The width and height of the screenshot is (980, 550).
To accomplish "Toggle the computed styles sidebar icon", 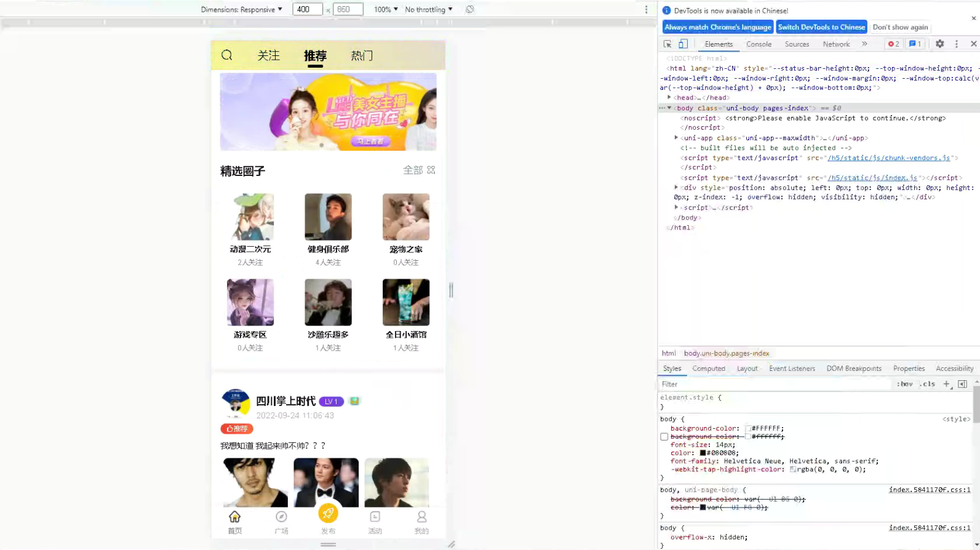I will 962,384.
